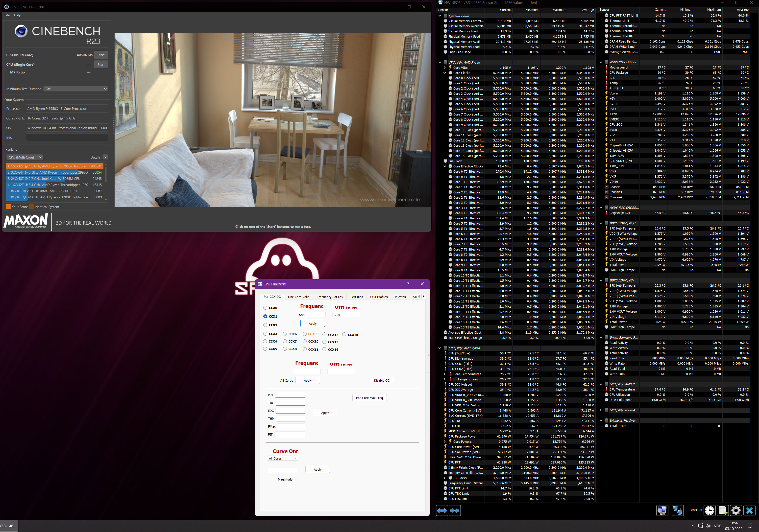
Task: Open HWiNFO sensor settings gear icon
Action: [x=736, y=510]
